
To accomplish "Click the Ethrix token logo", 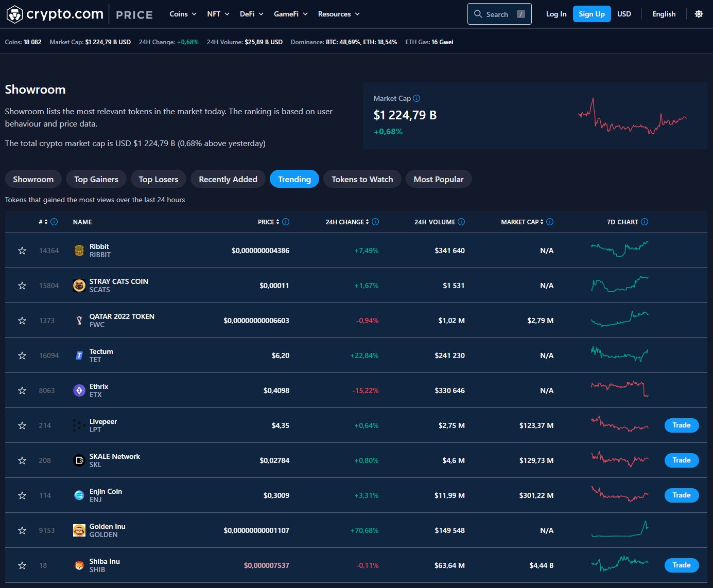I will tap(79, 390).
